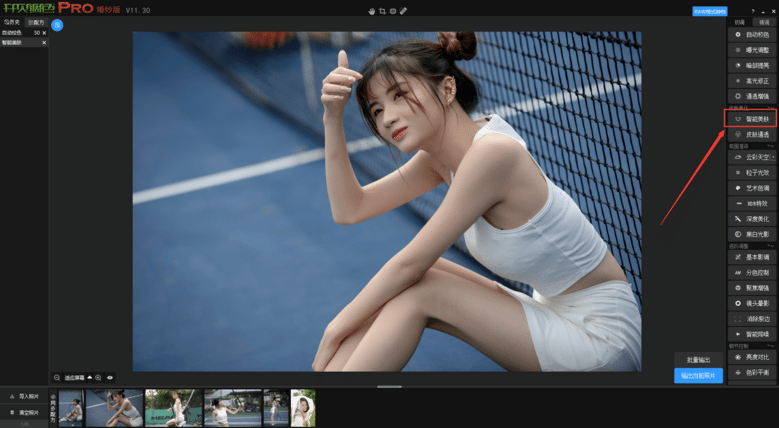Select the hand pan tool

[371, 10]
